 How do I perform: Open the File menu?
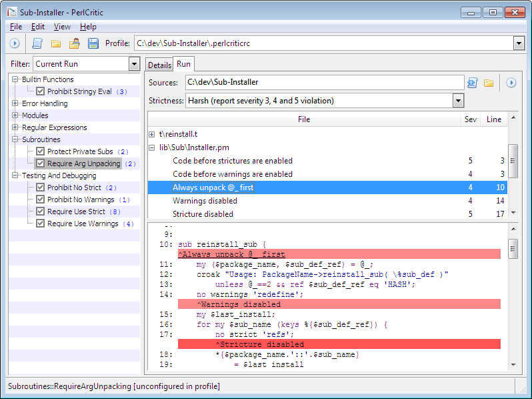(x=16, y=27)
